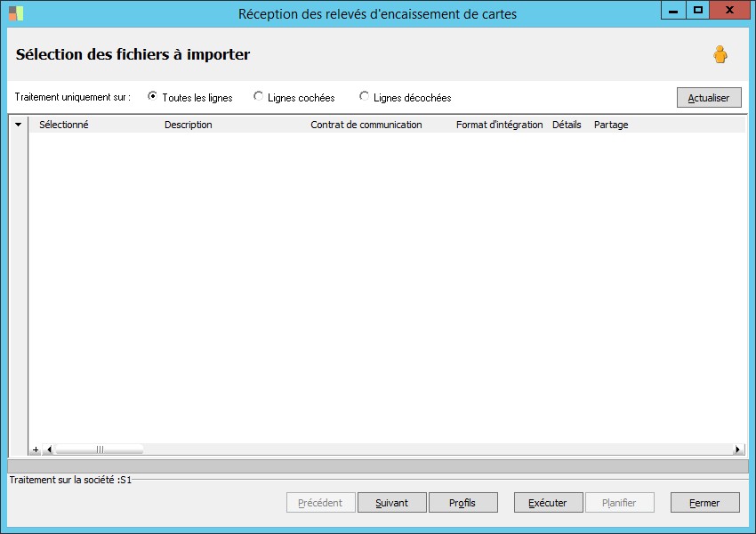The image size is (756, 534).
Task: Click the horizontal scrollbar thumb
Action: click(100, 449)
